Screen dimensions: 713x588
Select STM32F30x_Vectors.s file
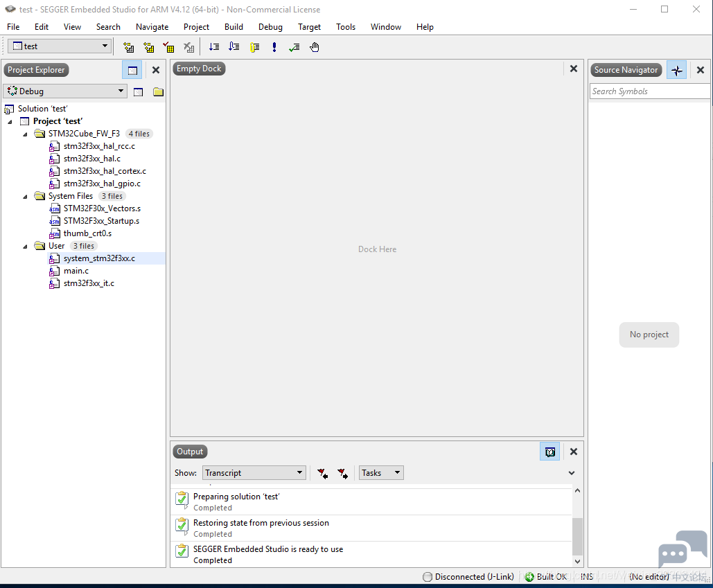tap(102, 208)
